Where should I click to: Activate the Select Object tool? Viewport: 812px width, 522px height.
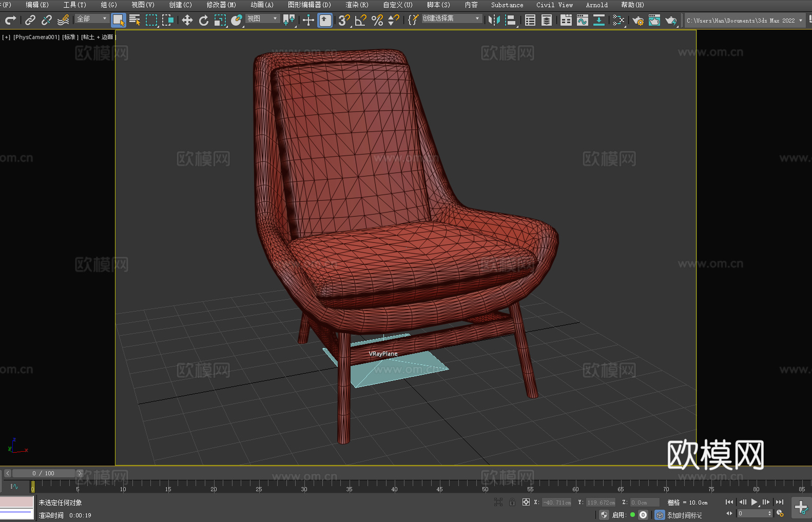coord(119,20)
